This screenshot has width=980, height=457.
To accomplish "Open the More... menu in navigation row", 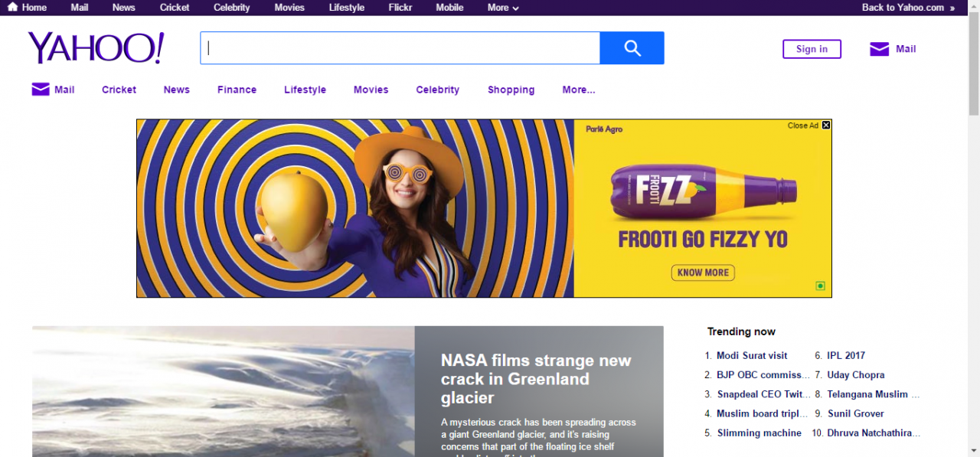I will pos(579,90).
